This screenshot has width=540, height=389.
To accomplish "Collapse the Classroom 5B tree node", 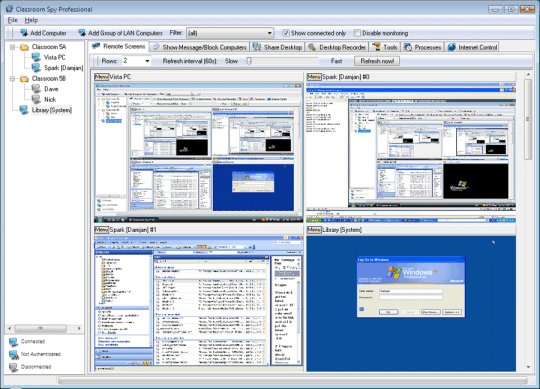I will (x=13, y=79).
